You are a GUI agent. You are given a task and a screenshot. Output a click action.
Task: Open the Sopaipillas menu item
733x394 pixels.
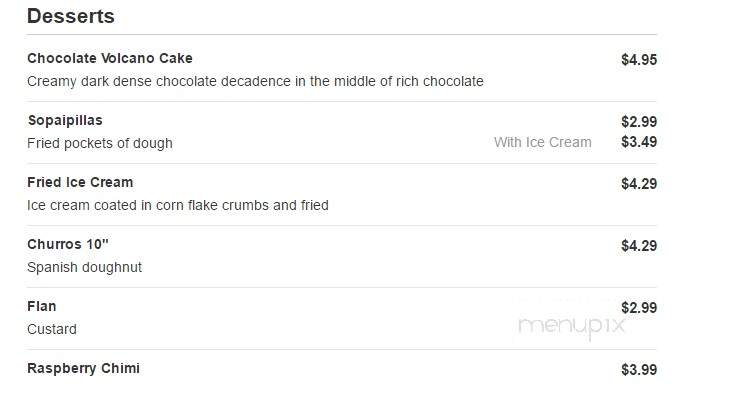point(65,121)
